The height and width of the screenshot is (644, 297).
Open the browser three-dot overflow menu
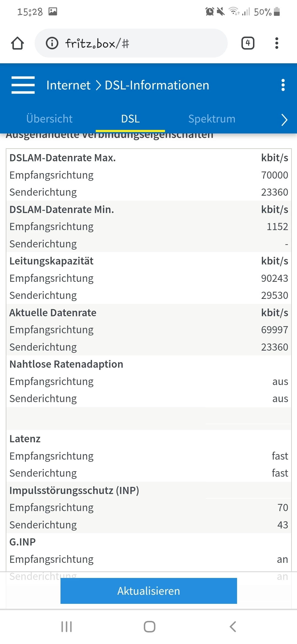click(x=277, y=43)
